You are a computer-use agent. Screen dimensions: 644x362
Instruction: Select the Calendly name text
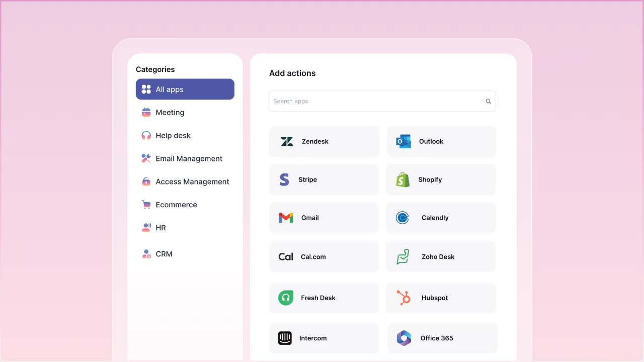pos(435,218)
